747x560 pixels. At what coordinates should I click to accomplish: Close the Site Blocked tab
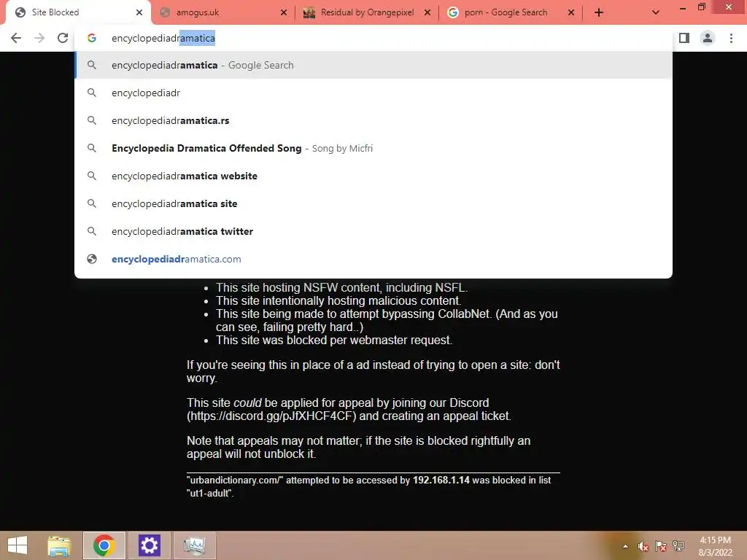click(139, 13)
